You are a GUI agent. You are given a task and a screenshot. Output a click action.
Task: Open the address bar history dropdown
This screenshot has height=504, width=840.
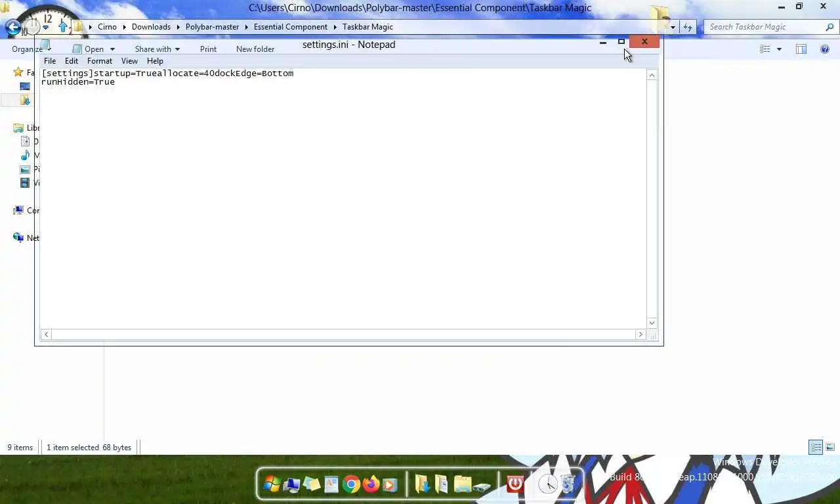673,27
